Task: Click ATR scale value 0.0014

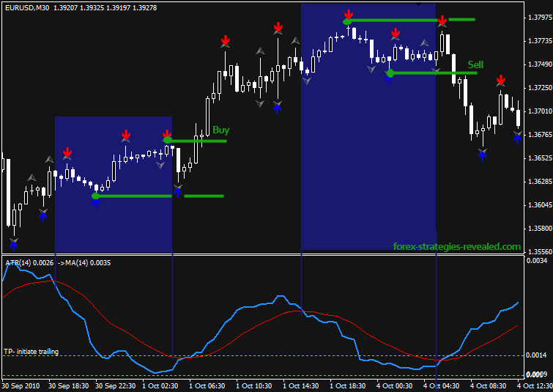Action: [x=537, y=355]
